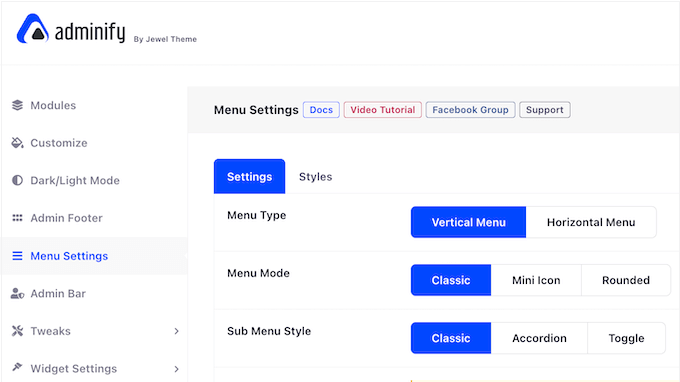Image resolution: width=680 pixels, height=382 pixels.
Task: Expand the Tweaks submenu chevron
Action: click(x=177, y=331)
